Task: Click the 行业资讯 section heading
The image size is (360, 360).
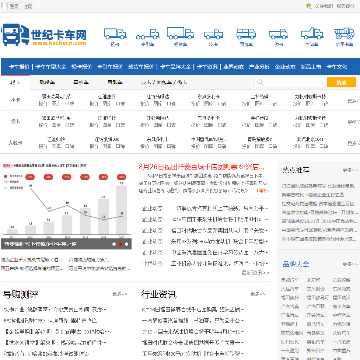Action: pos(159,294)
